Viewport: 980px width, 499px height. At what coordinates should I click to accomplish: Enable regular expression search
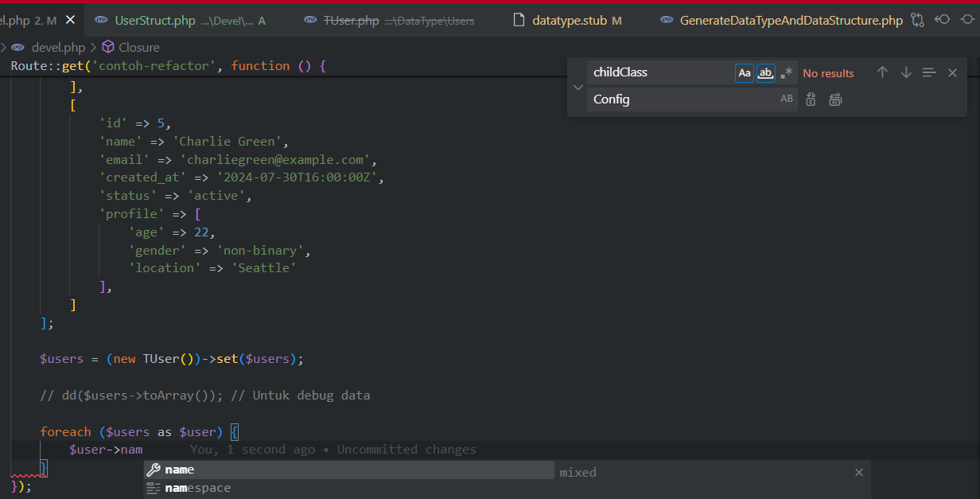click(786, 73)
